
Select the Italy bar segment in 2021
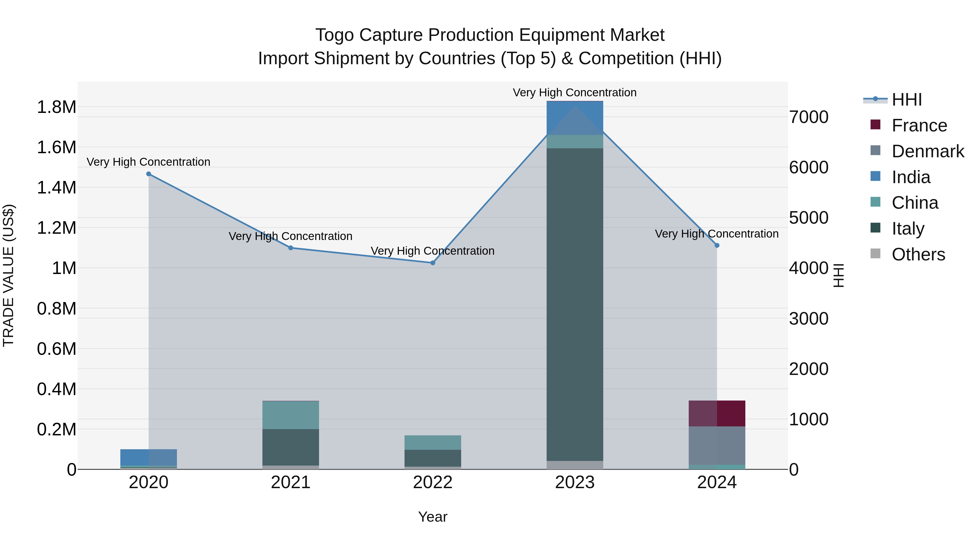pyautogui.click(x=291, y=448)
